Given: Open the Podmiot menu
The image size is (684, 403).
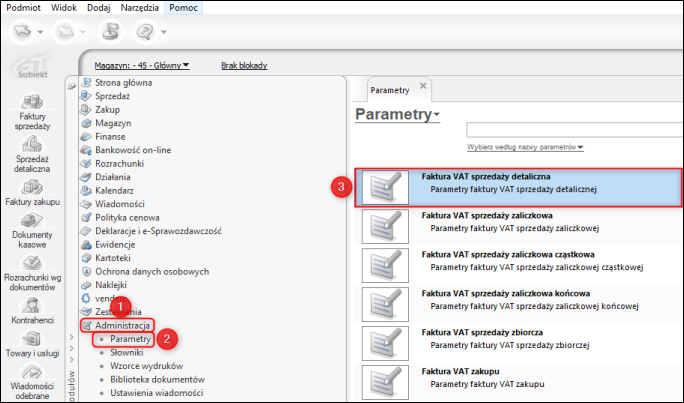Looking at the screenshot, I should [24, 7].
